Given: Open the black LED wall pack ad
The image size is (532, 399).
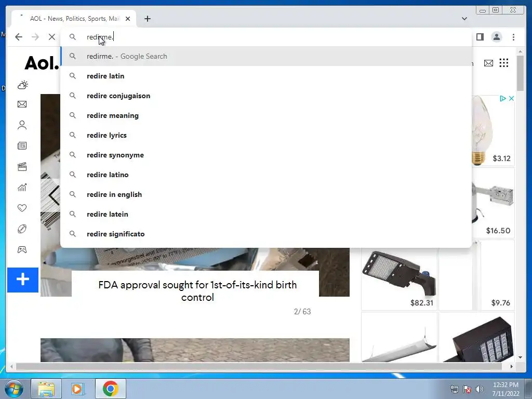Looking at the screenshot, I should coord(476,337).
